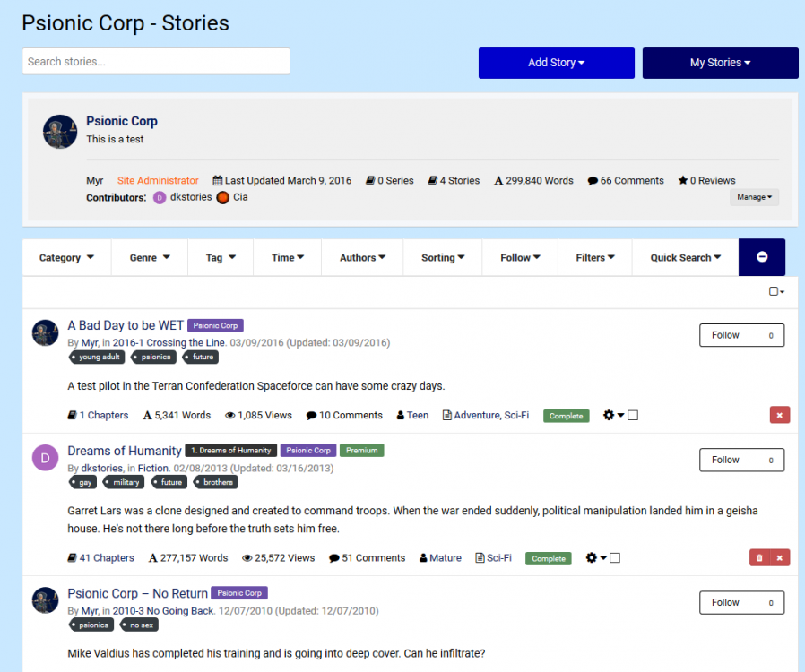Open the Dreams of Humanity story title link

point(125,451)
